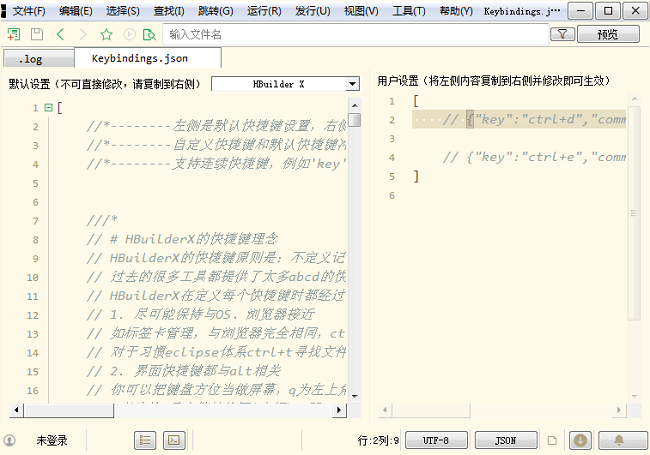650x455 pixels.
Task: Go forward with the right arrow icon
Action: pyautogui.click(x=83, y=34)
